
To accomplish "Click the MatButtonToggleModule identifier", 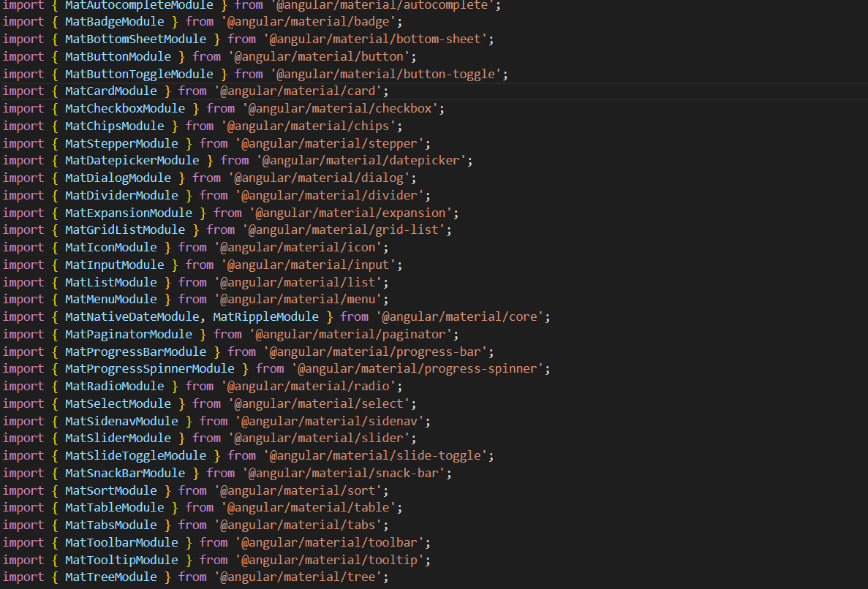I will tap(139, 74).
